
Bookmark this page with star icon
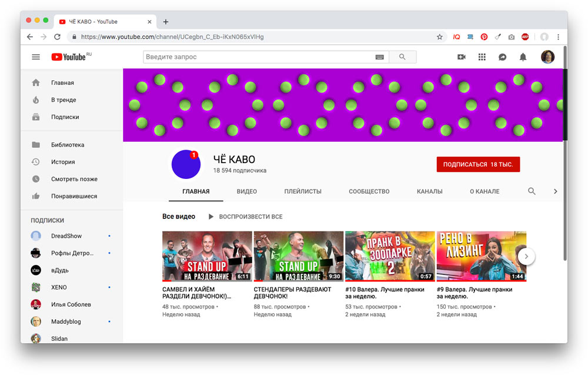coord(439,36)
